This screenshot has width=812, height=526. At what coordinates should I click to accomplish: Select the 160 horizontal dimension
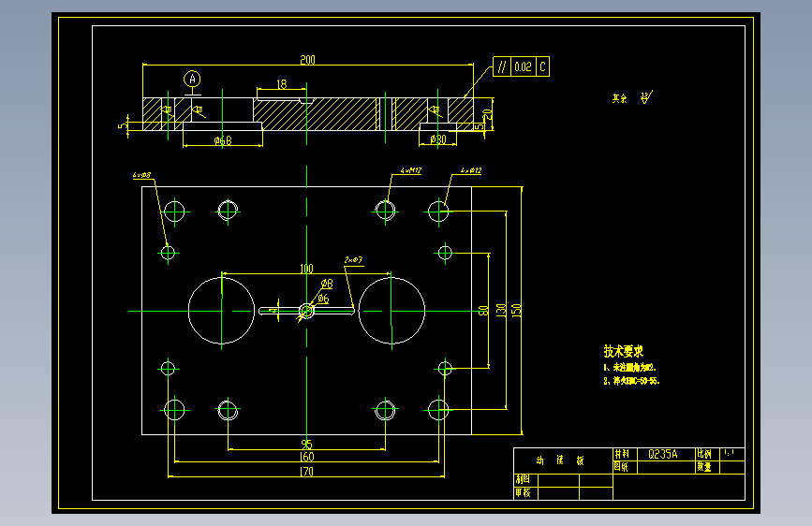pos(306,457)
